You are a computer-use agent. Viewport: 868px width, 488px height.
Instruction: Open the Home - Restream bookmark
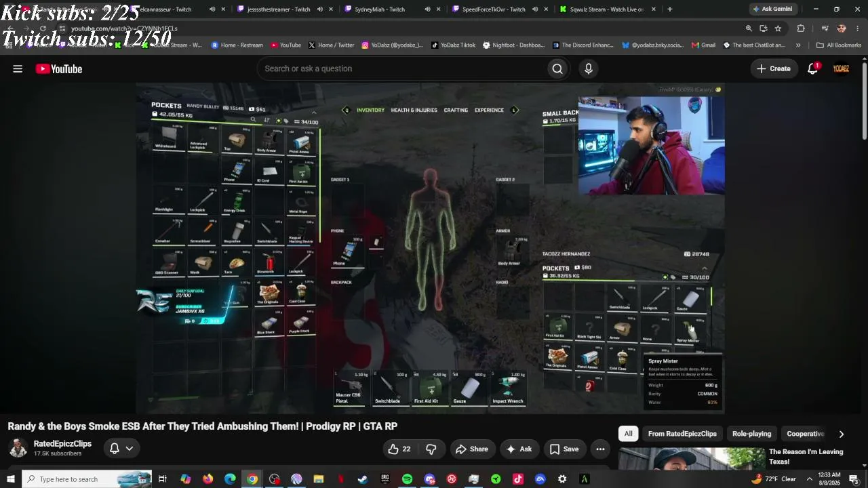[x=237, y=45]
